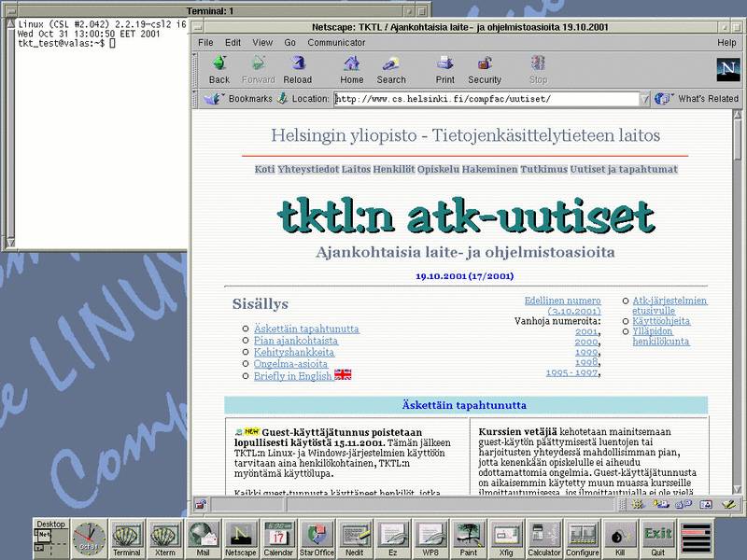
Task: Click the Netscape N logo
Action: tap(728, 69)
